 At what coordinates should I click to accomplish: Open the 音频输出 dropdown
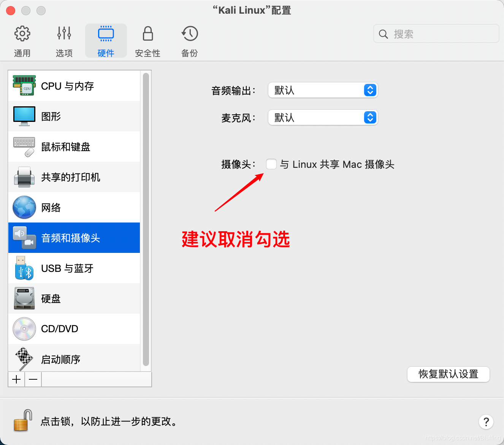pos(322,90)
